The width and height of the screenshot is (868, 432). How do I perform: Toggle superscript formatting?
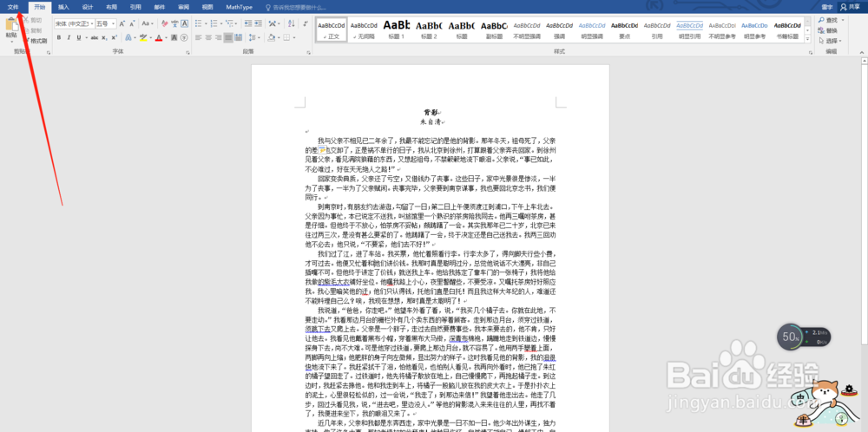coord(114,37)
